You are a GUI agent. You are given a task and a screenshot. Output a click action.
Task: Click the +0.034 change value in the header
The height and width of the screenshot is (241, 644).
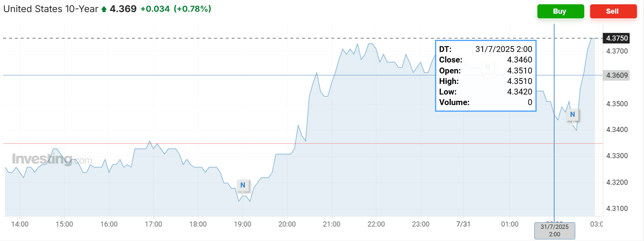(x=155, y=9)
